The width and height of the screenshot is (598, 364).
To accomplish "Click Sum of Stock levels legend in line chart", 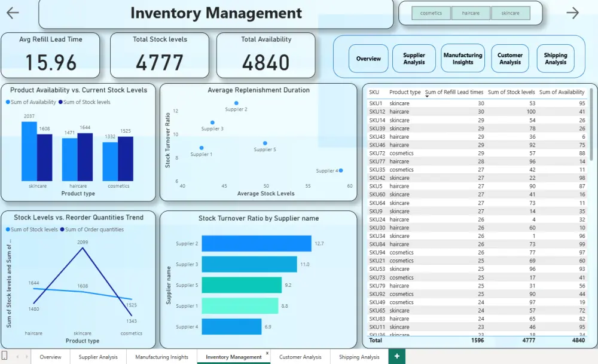I will tap(32, 230).
